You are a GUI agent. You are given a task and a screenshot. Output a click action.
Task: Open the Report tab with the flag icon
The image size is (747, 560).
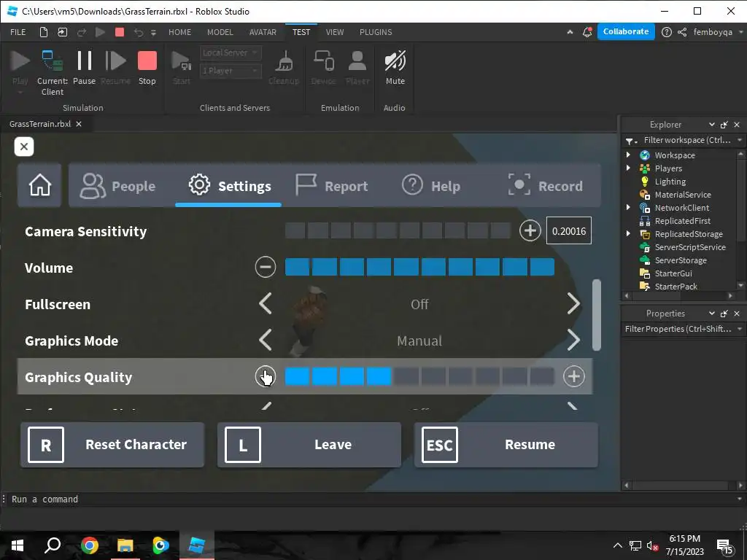[x=332, y=186]
